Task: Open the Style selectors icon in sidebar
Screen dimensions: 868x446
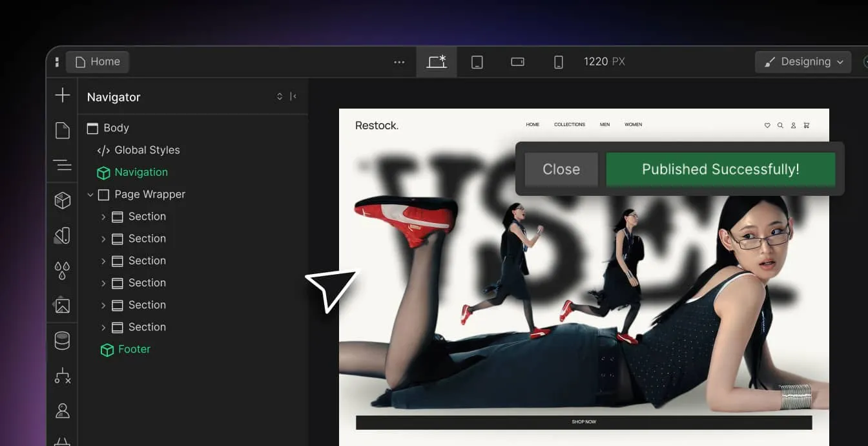Action: click(62, 235)
